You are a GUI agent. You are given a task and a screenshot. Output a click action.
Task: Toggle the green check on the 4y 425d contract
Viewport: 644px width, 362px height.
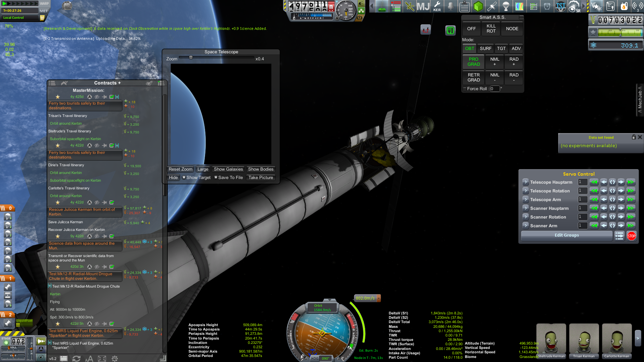[111, 97]
